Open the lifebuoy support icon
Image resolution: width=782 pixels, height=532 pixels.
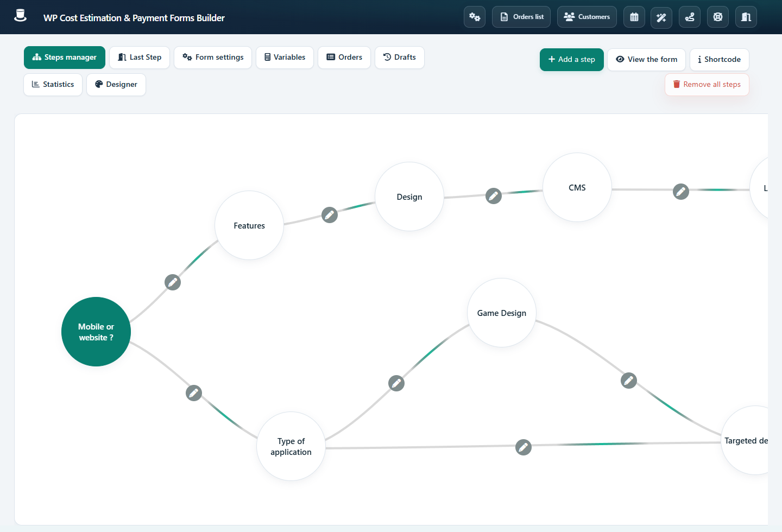coord(718,17)
